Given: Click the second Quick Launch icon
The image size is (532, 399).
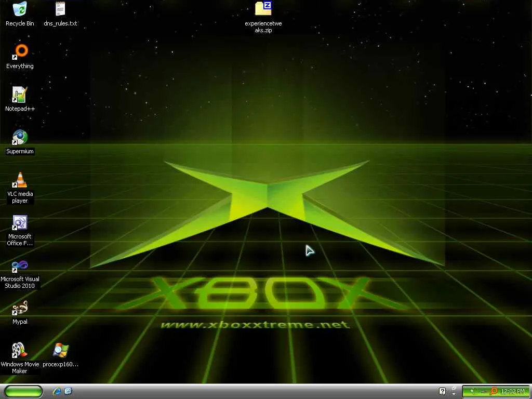Looking at the screenshot, I should click(68, 391).
